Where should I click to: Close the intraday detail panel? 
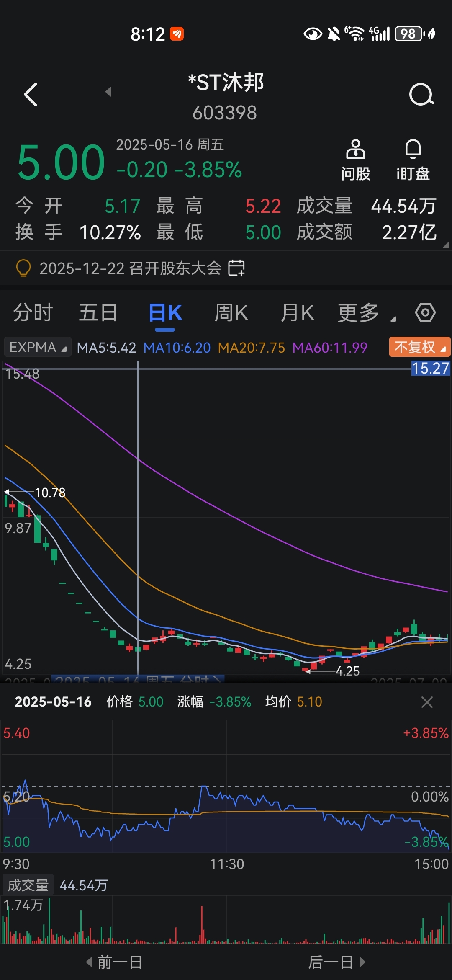coord(427,702)
